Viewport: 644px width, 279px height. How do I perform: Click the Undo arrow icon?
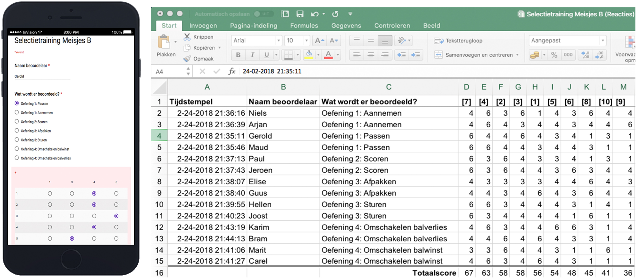coord(314,14)
